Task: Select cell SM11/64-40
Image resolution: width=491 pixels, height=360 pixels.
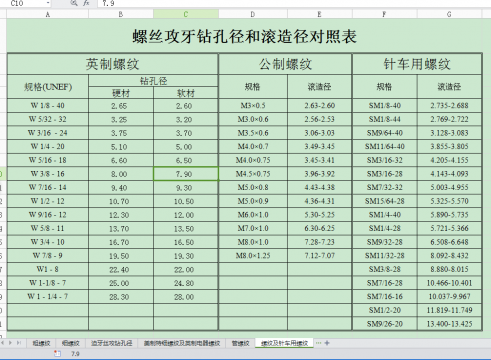Action: [385, 147]
